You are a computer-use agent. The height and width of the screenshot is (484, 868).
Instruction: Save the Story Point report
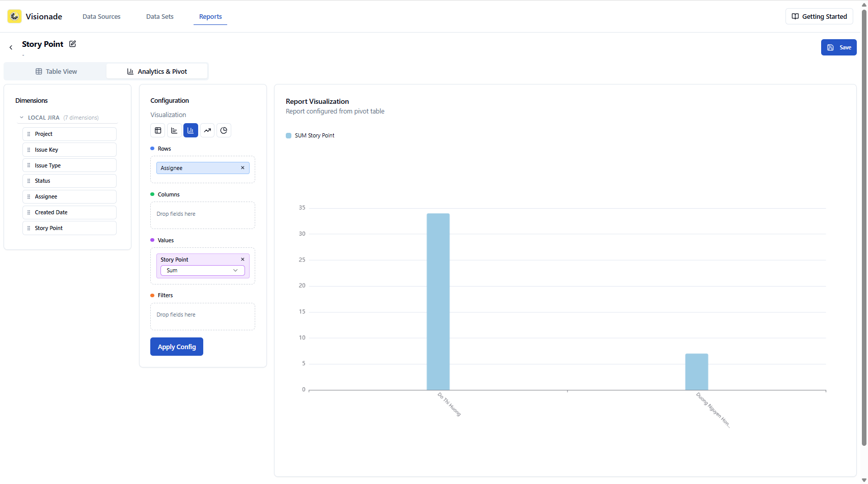[x=838, y=47]
